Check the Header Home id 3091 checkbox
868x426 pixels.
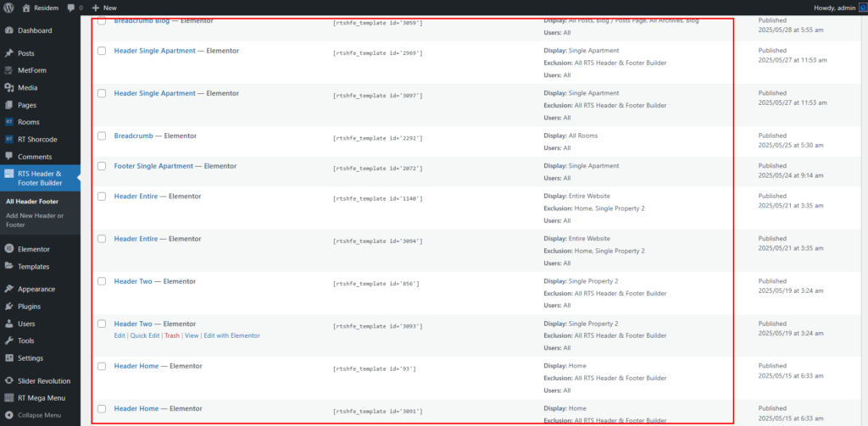coord(102,408)
